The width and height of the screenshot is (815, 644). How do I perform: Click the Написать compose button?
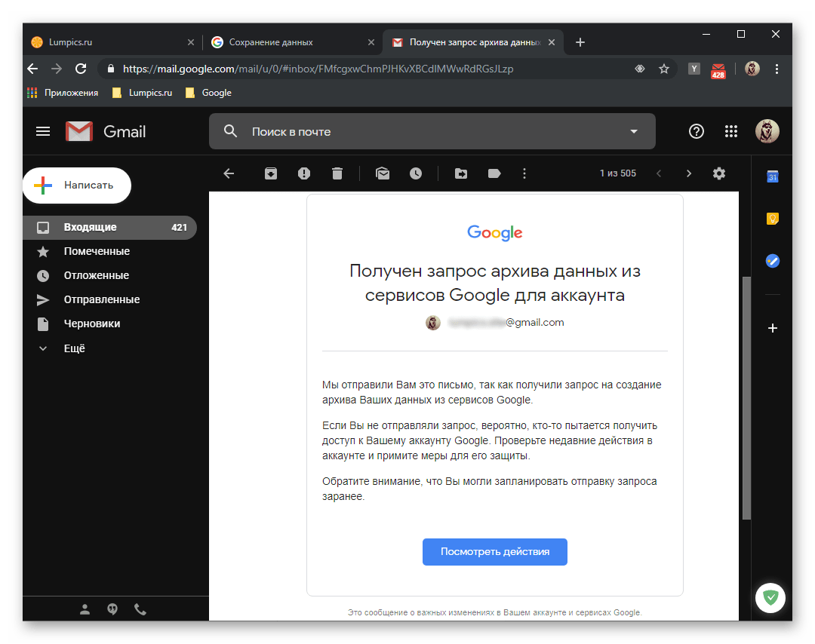[x=77, y=186]
